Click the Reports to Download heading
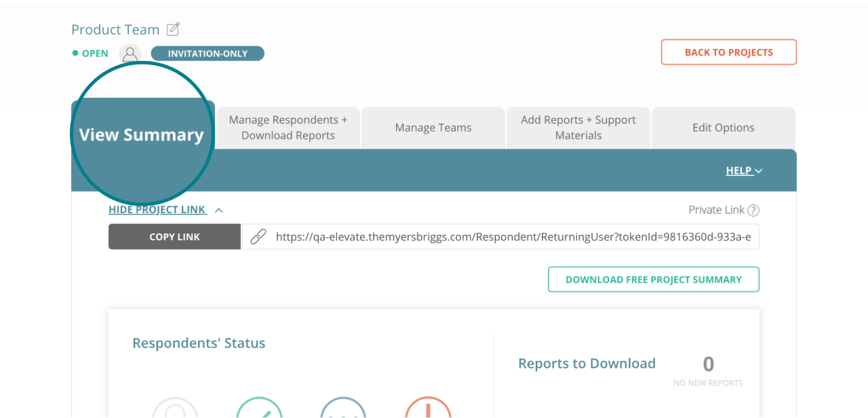 (587, 364)
